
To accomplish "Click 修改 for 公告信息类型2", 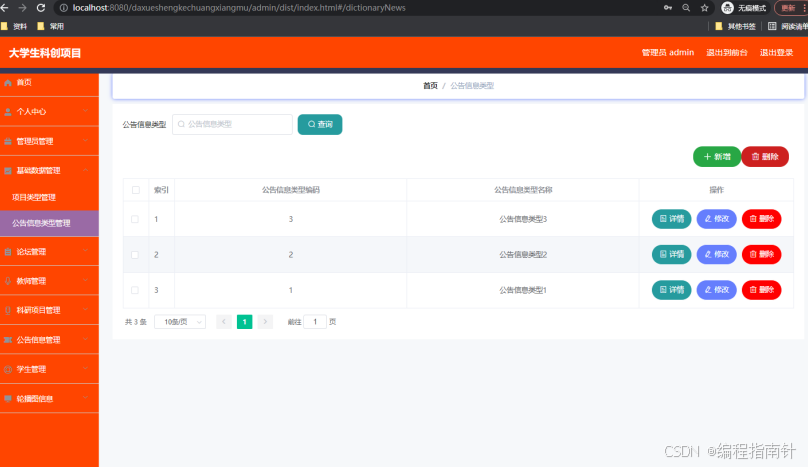I will [x=717, y=255].
